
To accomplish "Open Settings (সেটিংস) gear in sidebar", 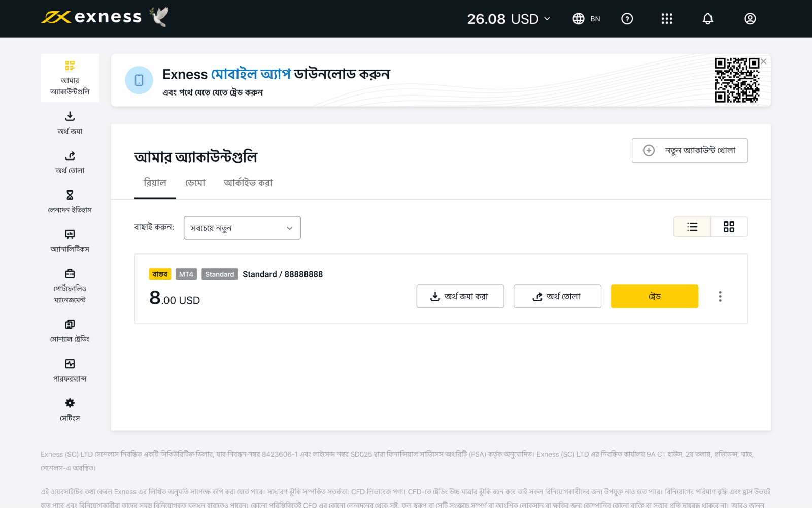I will pyautogui.click(x=70, y=410).
